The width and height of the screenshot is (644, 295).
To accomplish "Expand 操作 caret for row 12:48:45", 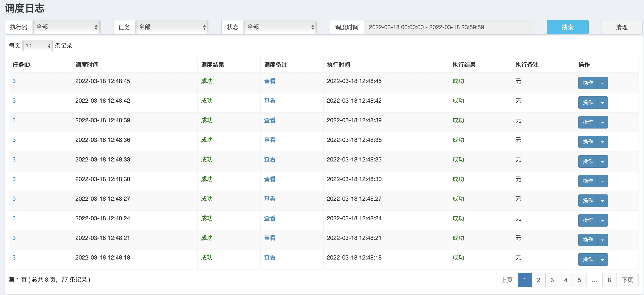I will click(x=603, y=83).
